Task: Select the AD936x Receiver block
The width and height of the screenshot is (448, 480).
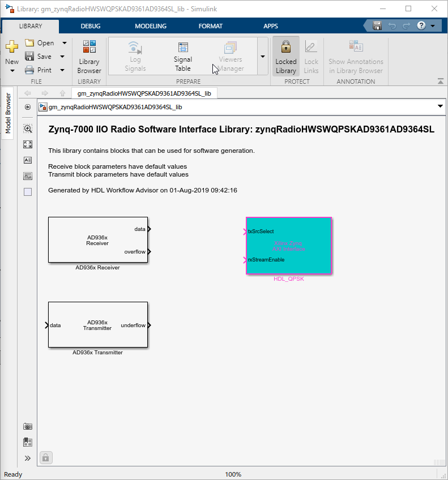Action: point(98,239)
